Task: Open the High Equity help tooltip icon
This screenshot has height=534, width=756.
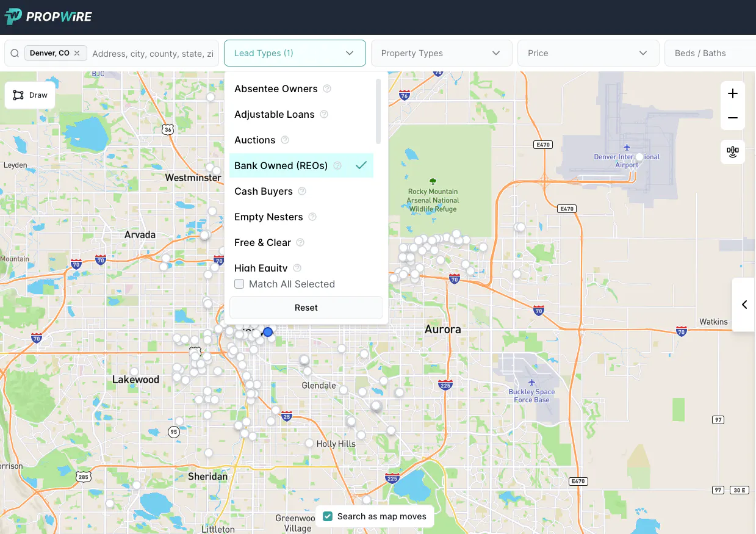Action: tap(297, 268)
